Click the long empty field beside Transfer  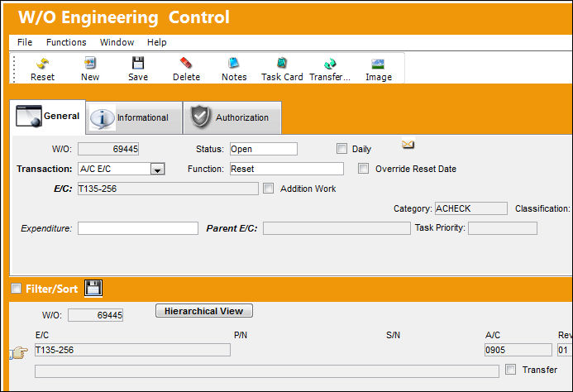click(267, 370)
